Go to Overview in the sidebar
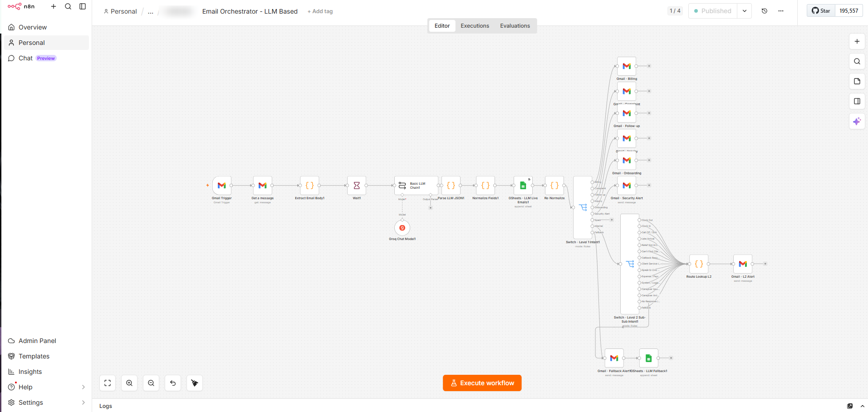868x412 pixels. coord(46,27)
